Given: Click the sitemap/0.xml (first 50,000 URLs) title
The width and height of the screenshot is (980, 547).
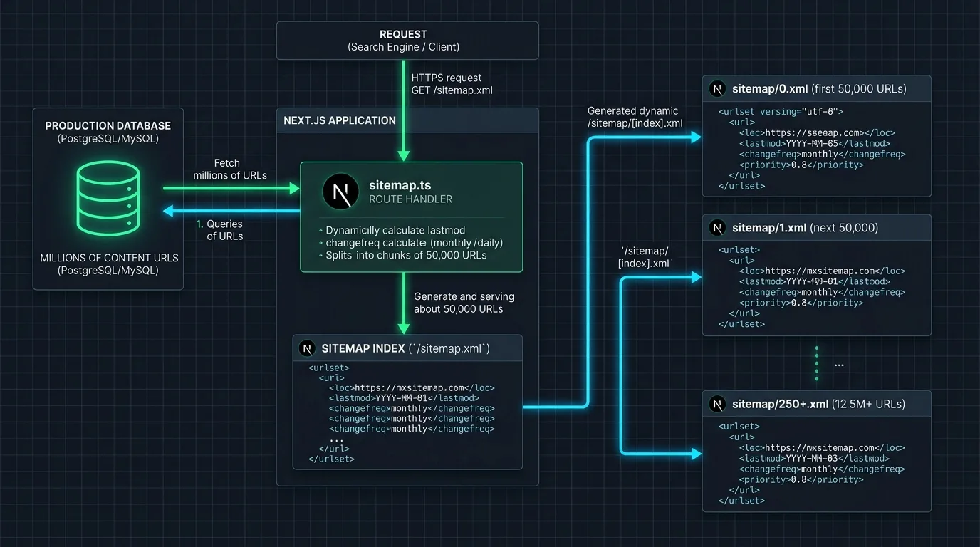Looking at the screenshot, I should [x=819, y=89].
